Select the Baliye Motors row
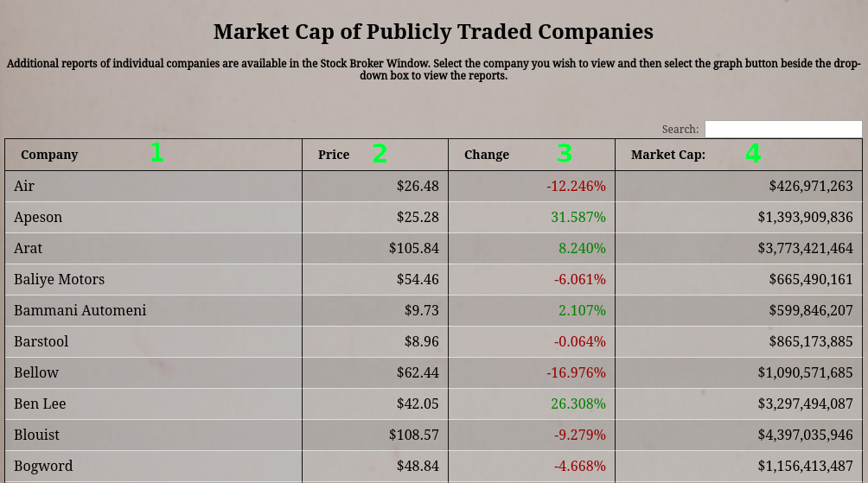 [59, 279]
